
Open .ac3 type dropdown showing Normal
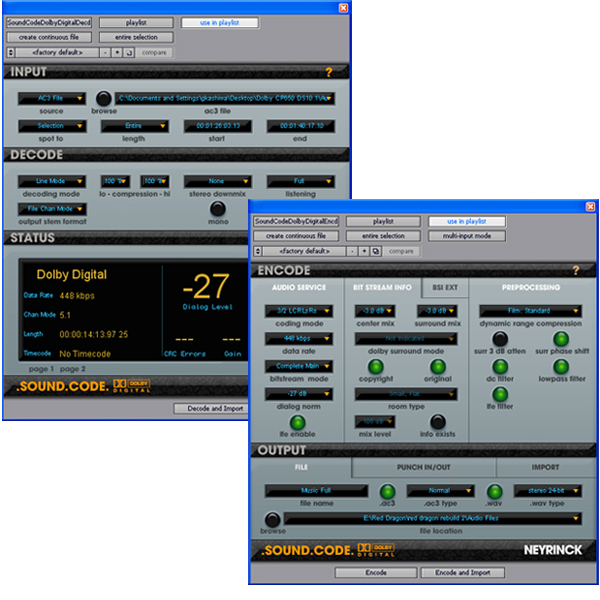click(x=440, y=491)
